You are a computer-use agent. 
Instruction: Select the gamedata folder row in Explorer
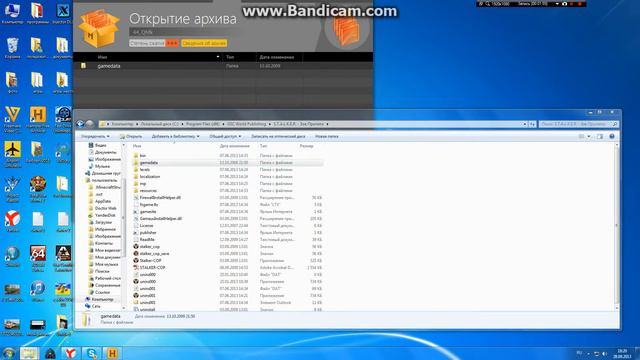click(x=228, y=162)
